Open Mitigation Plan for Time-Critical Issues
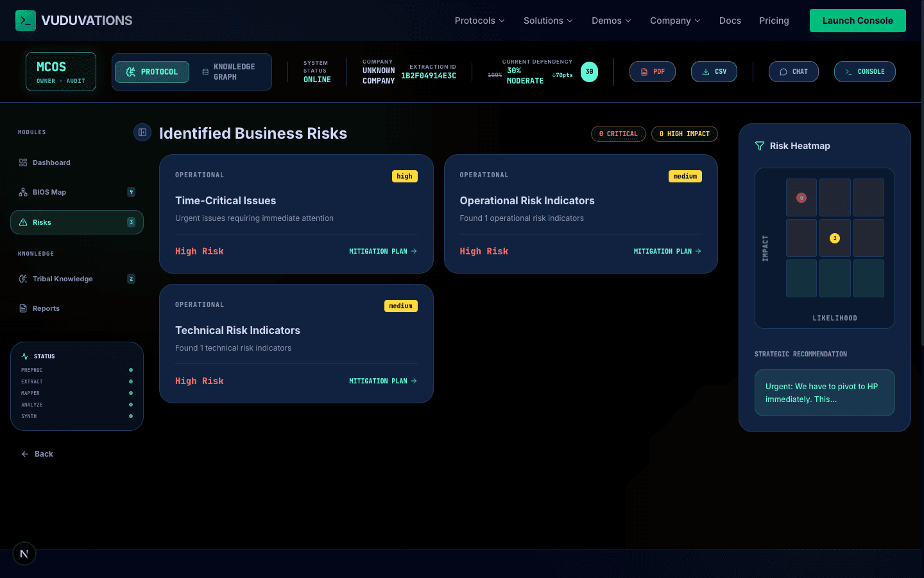The image size is (924, 578). click(383, 251)
